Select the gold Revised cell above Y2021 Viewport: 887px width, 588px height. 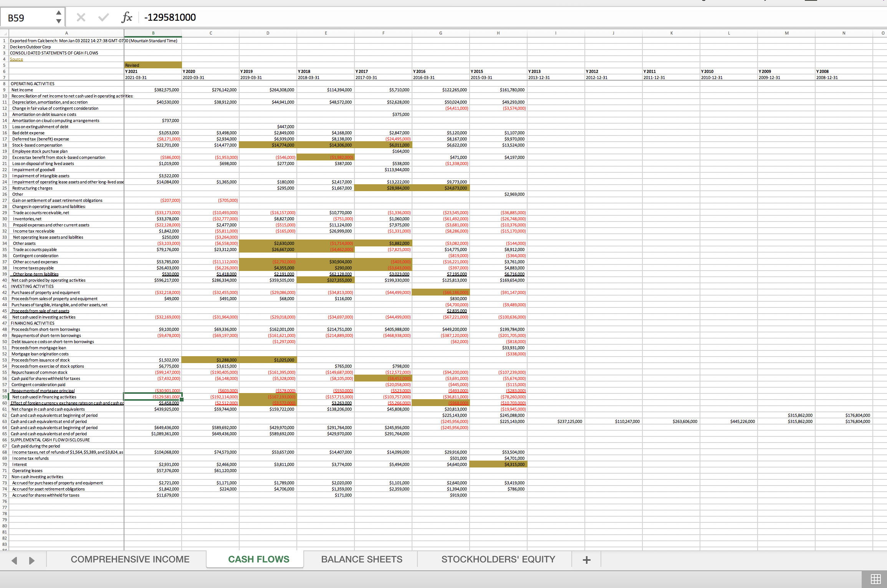click(x=153, y=65)
